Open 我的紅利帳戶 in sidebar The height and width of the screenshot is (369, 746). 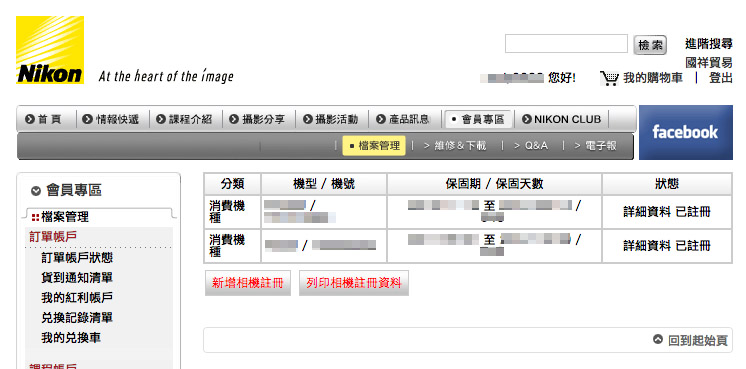tap(77, 298)
